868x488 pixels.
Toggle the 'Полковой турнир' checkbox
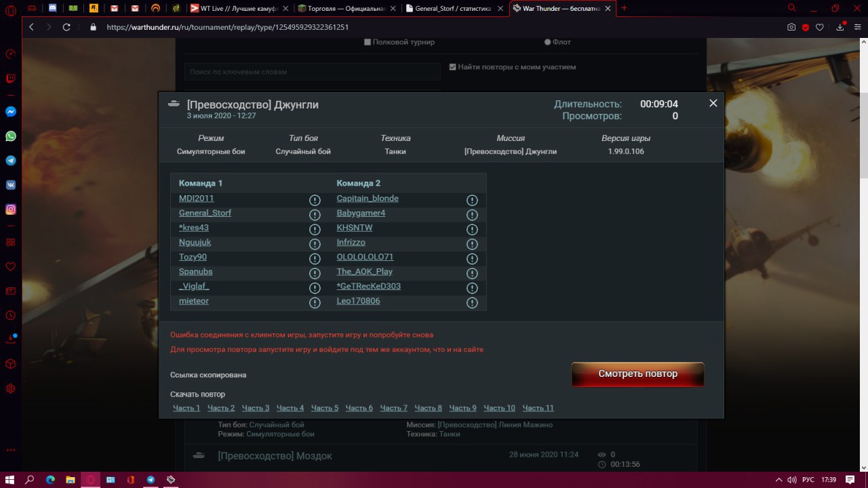tap(368, 42)
